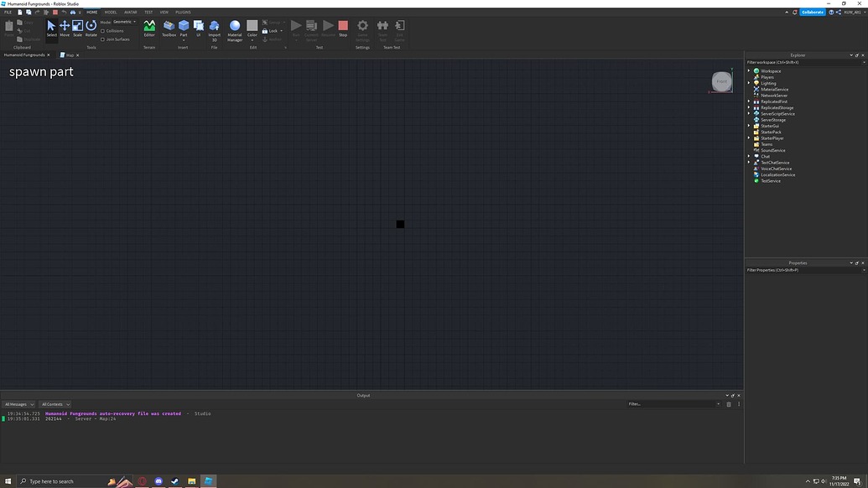Select the Lighting service in Explorer
Image resolution: width=868 pixels, height=488 pixels.
click(768, 83)
